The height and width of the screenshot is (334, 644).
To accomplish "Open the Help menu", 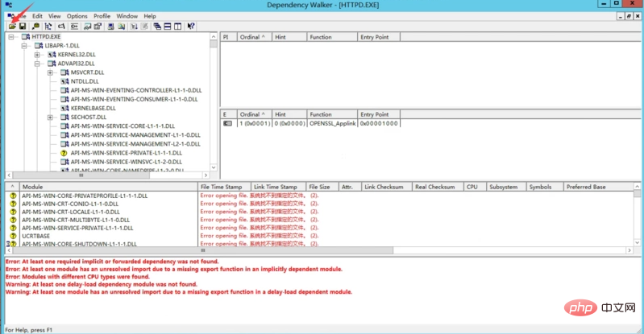I will 150,16.
